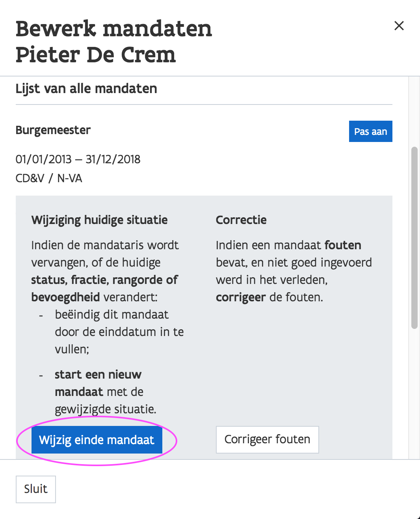
Task: Hit the Sluit button at the bottom
Action: coord(35,489)
